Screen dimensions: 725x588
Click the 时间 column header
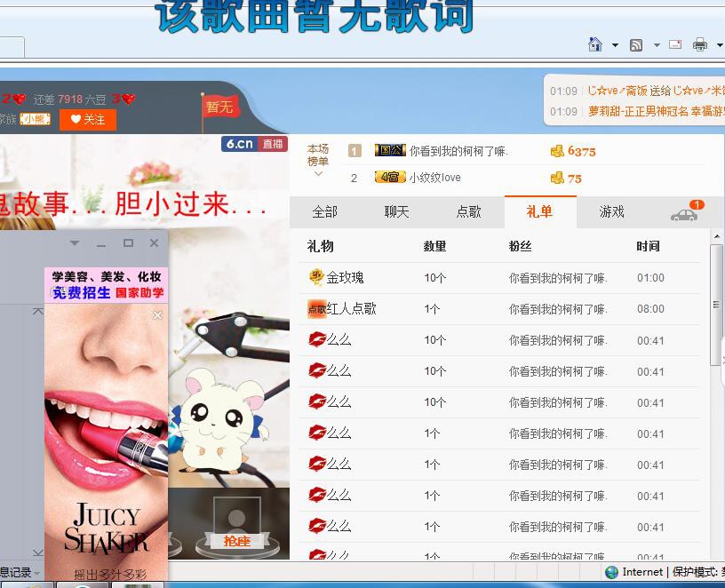[x=648, y=246]
